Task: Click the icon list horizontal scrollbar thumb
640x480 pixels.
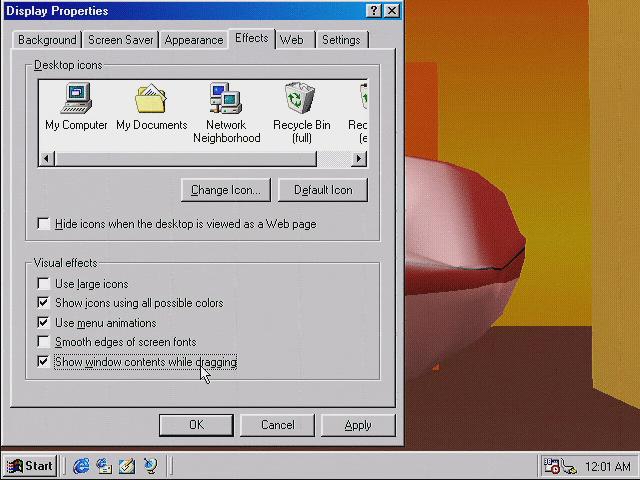Action: pos(186,158)
